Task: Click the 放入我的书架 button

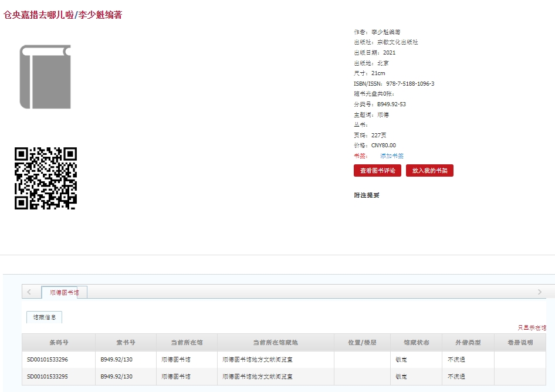Action: 429,170
